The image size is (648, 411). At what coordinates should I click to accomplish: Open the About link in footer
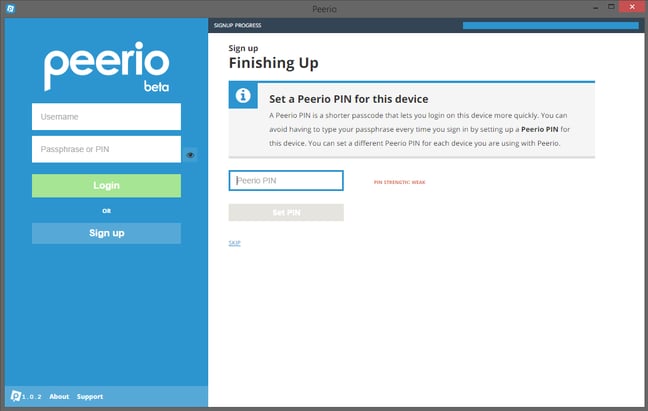(59, 397)
